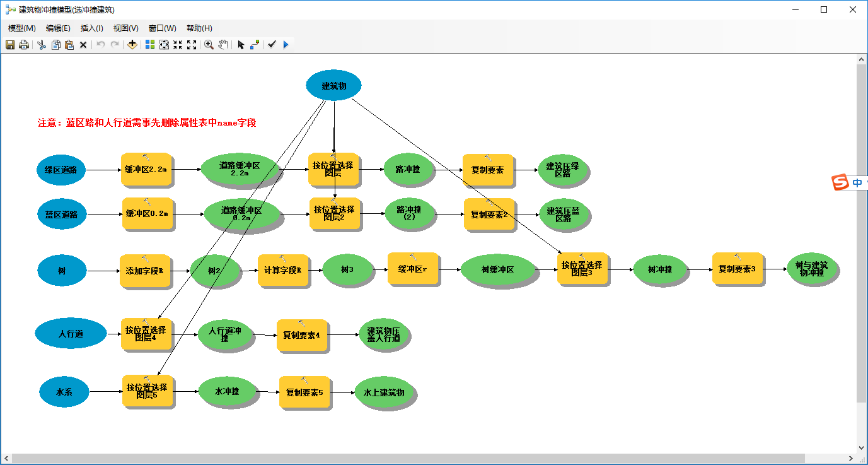Activate the Connect tool
Image resolution: width=868 pixels, height=465 pixels.
tap(255, 45)
